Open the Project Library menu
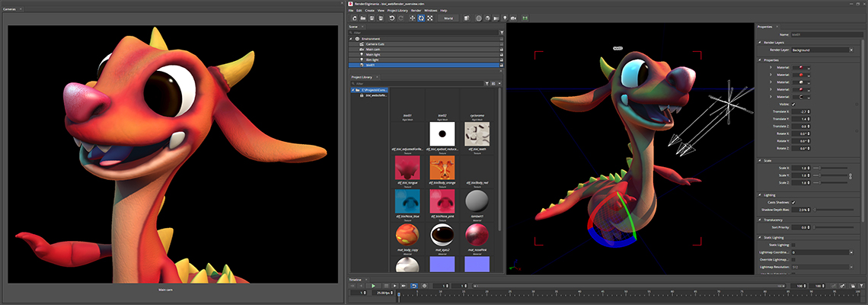Image resolution: width=868 pixels, height=305 pixels. click(x=397, y=11)
